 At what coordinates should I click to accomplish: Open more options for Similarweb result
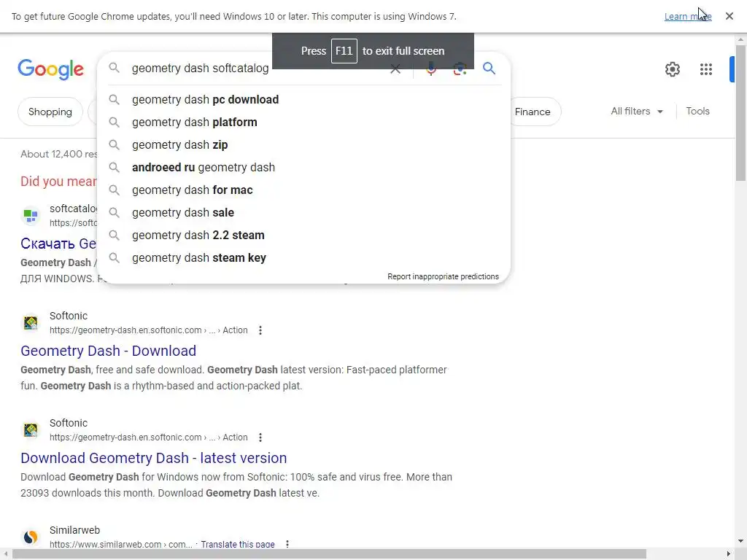coord(287,544)
